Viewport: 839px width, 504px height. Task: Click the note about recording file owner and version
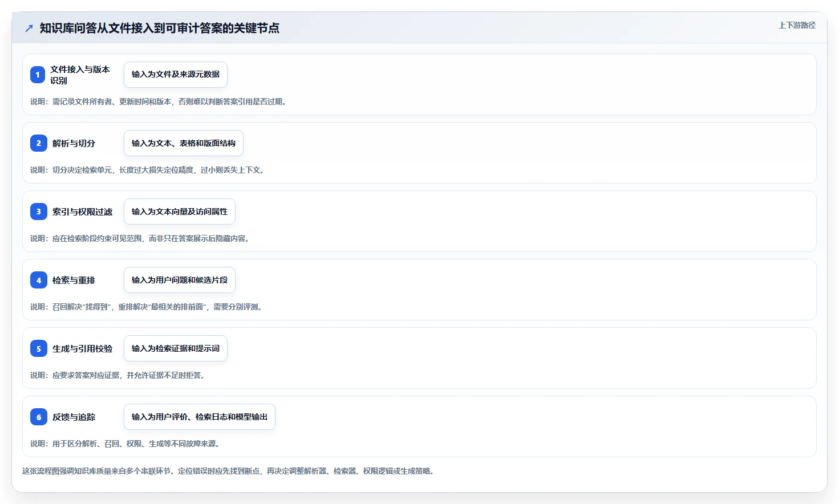tap(159, 101)
